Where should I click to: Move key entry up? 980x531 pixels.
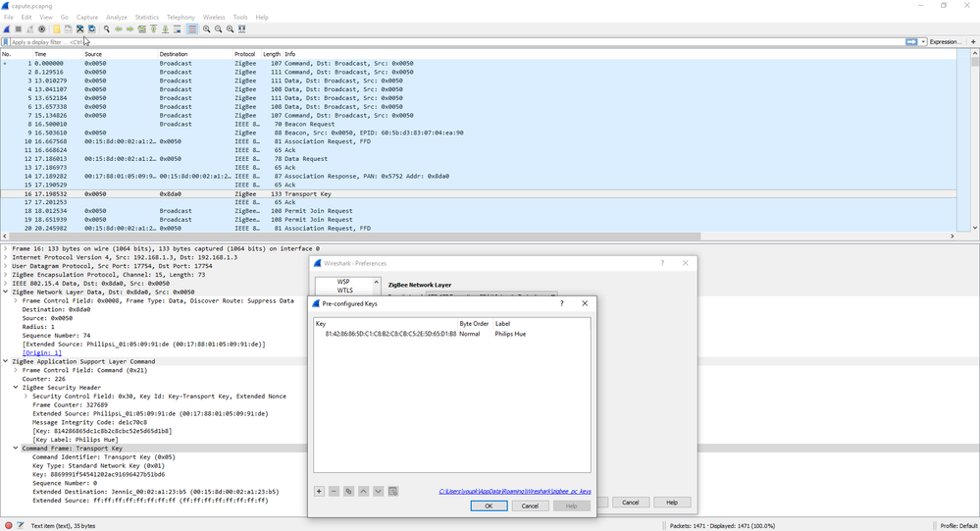click(363, 492)
